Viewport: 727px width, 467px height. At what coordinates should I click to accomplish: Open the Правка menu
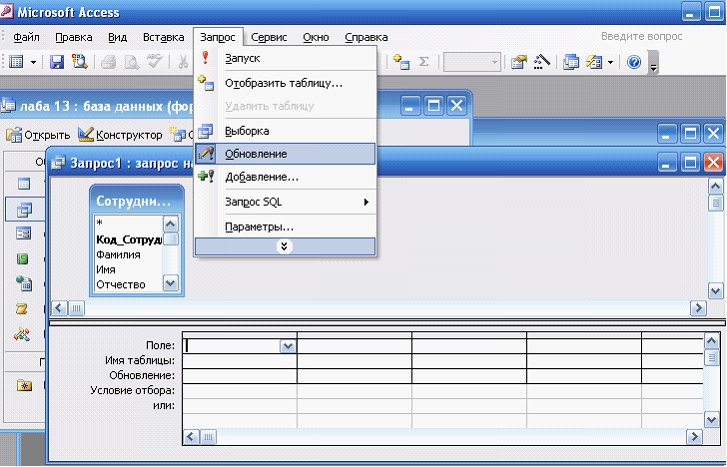pyautogui.click(x=74, y=37)
